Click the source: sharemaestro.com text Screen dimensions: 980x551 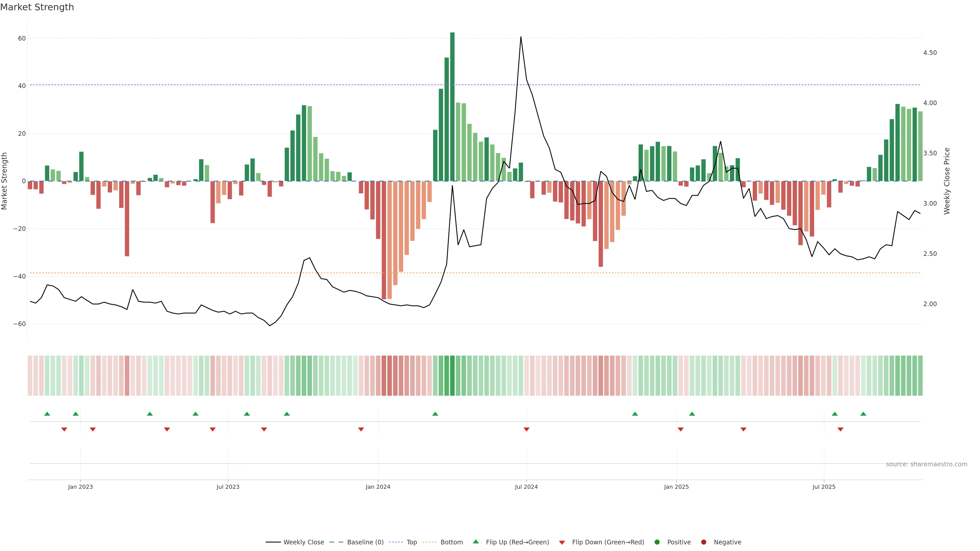coord(926,464)
